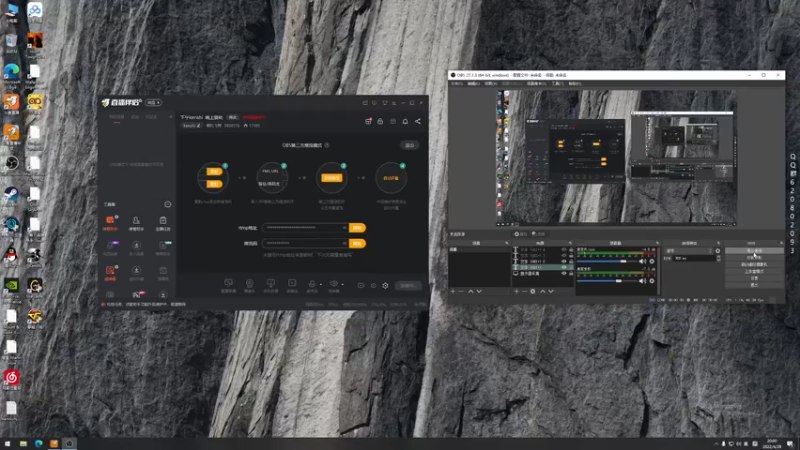Open transition properties gear in OBS Scene Transitions
Viewport: 800px width, 450px height.
click(x=718, y=251)
